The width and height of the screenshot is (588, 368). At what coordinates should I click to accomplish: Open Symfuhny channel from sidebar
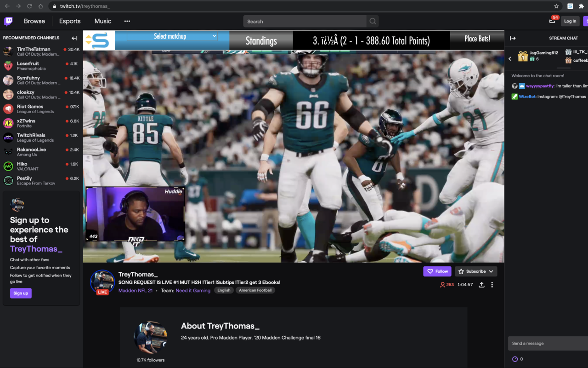coord(41,80)
